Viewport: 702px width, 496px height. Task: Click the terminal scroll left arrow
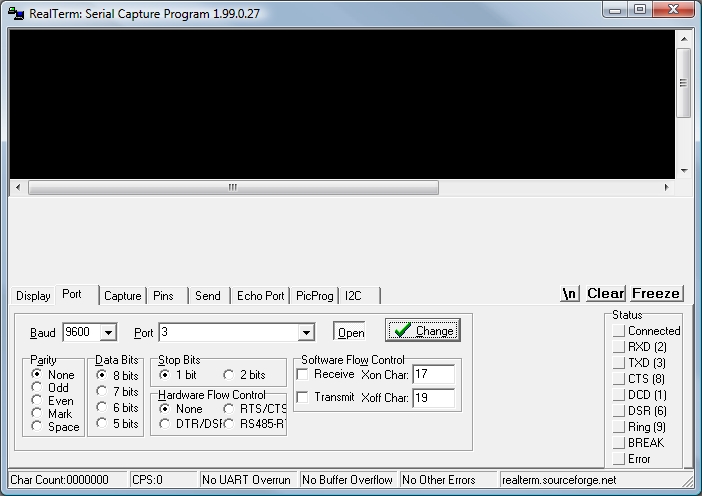click(18, 187)
